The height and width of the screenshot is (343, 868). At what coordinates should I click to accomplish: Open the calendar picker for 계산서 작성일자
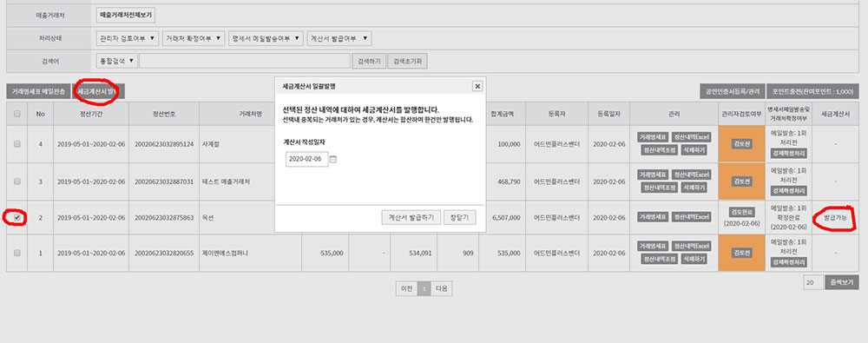pos(333,160)
